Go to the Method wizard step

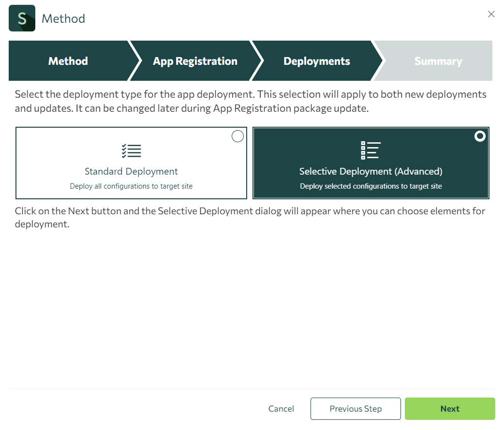(x=68, y=61)
